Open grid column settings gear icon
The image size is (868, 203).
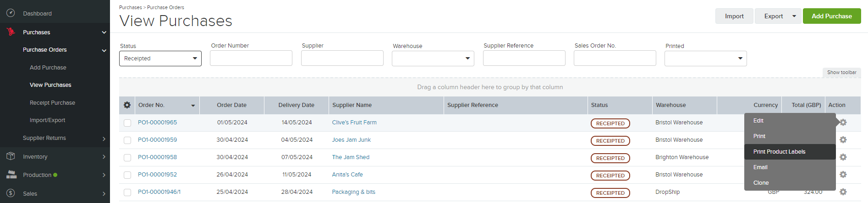point(127,105)
